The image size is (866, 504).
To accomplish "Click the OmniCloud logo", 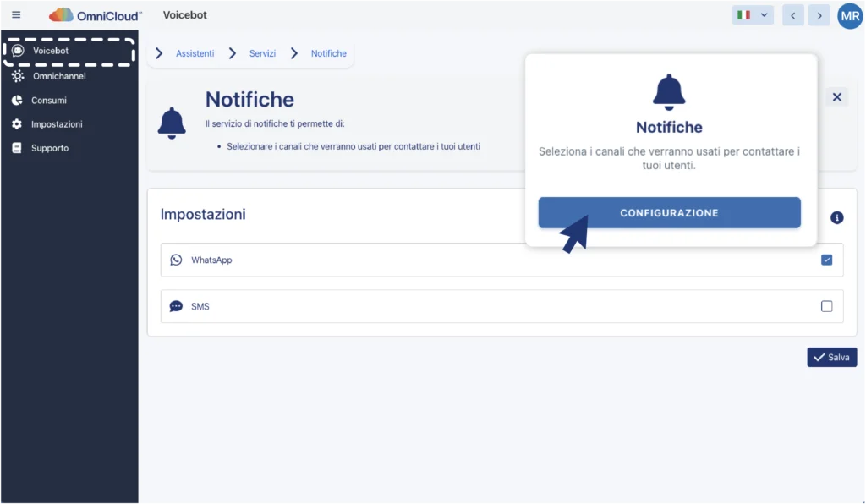I will (x=96, y=15).
